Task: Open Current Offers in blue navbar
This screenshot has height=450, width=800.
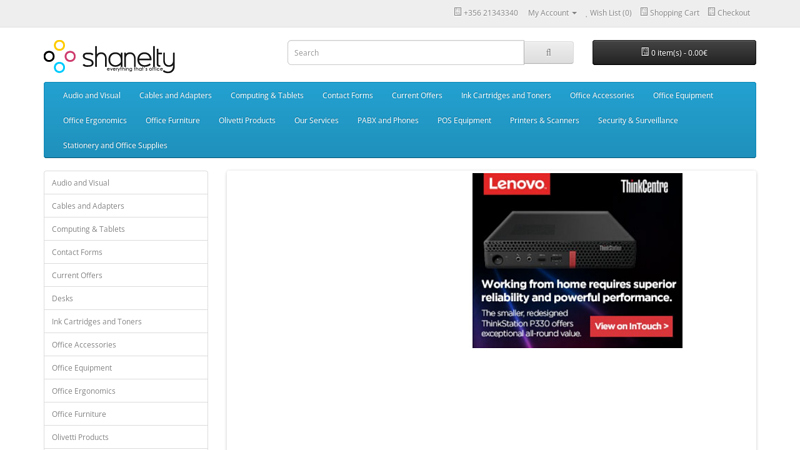Action: pyautogui.click(x=417, y=95)
